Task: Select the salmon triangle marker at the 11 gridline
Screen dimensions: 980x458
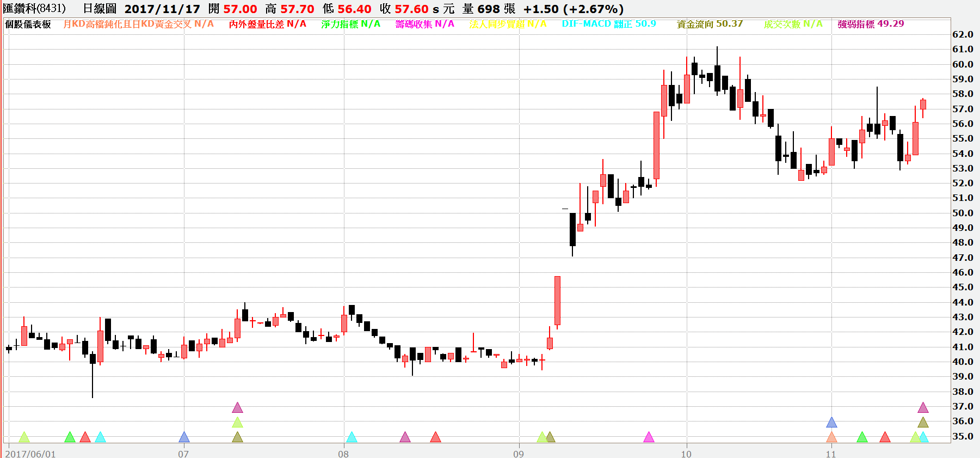Action: [x=831, y=437]
